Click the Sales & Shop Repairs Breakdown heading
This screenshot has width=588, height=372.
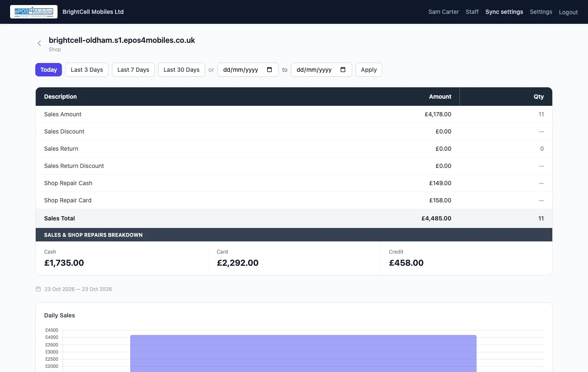[x=93, y=235]
